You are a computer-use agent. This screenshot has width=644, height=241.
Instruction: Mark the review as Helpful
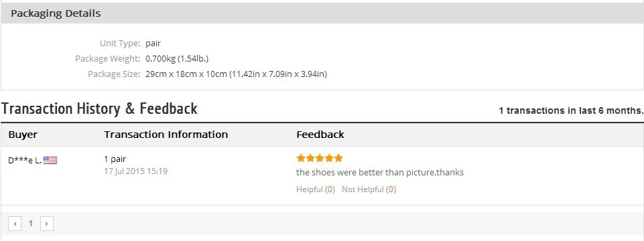pos(316,189)
